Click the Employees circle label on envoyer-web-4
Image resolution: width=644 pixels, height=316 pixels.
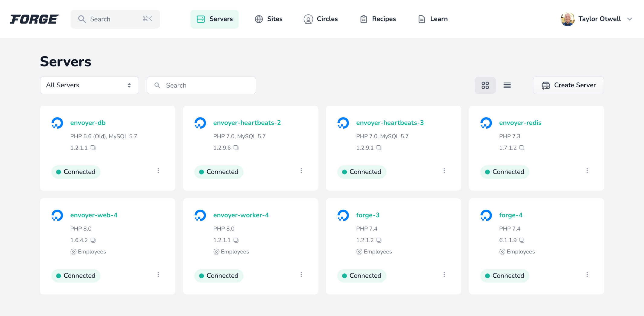click(x=88, y=252)
